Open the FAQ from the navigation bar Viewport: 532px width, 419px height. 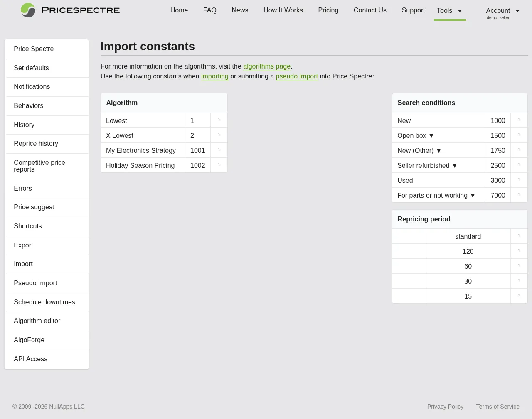pos(209,10)
